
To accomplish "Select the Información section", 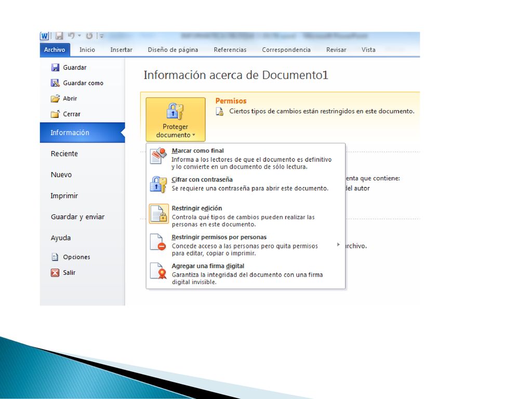I will [83, 132].
